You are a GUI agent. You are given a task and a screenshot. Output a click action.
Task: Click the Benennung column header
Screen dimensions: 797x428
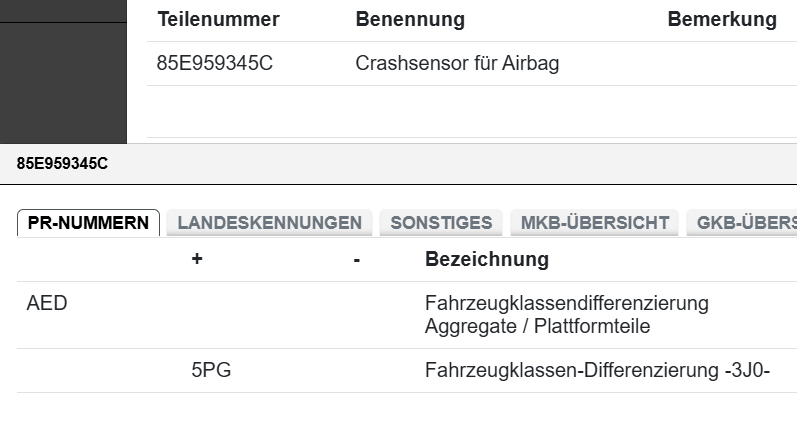point(410,20)
